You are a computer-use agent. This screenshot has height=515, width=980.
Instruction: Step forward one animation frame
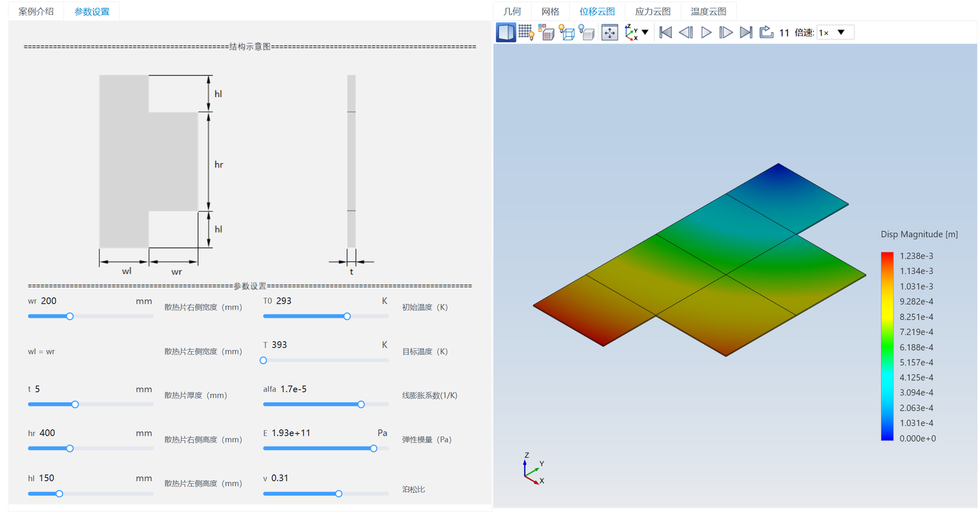coord(726,32)
